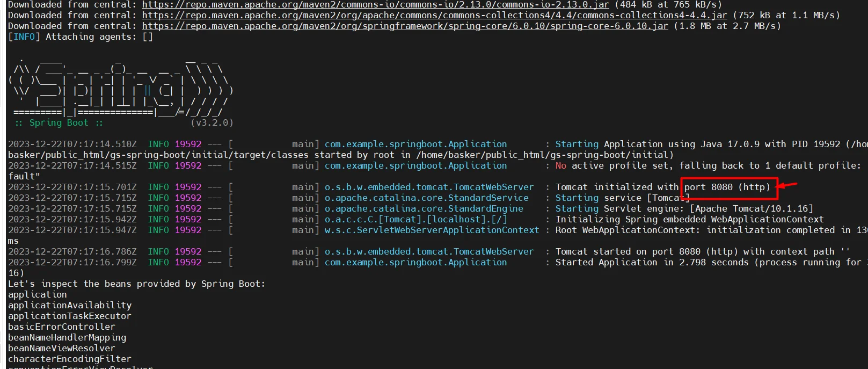Click the applicationTaskExecutor bean name

point(70,316)
